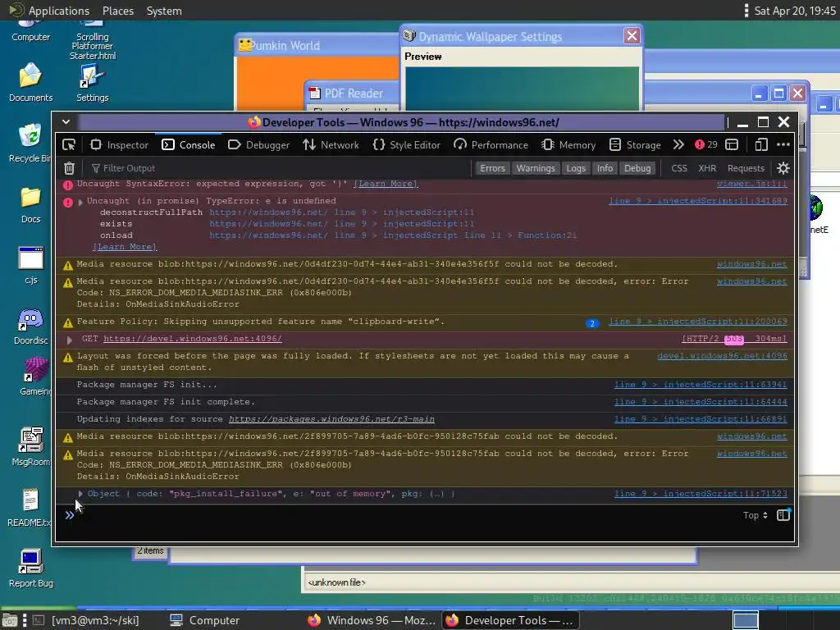840x630 pixels.
Task: Open the c.js desktop file icon
Action: click(30, 265)
